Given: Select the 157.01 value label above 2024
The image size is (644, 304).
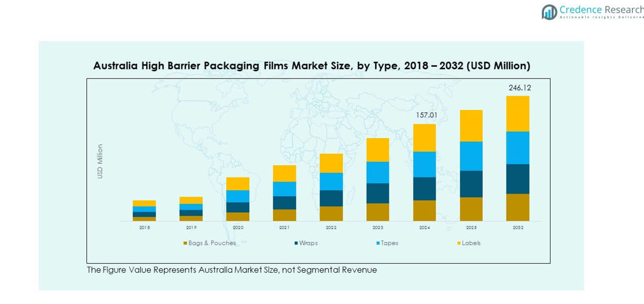Looking at the screenshot, I should click(x=425, y=115).
